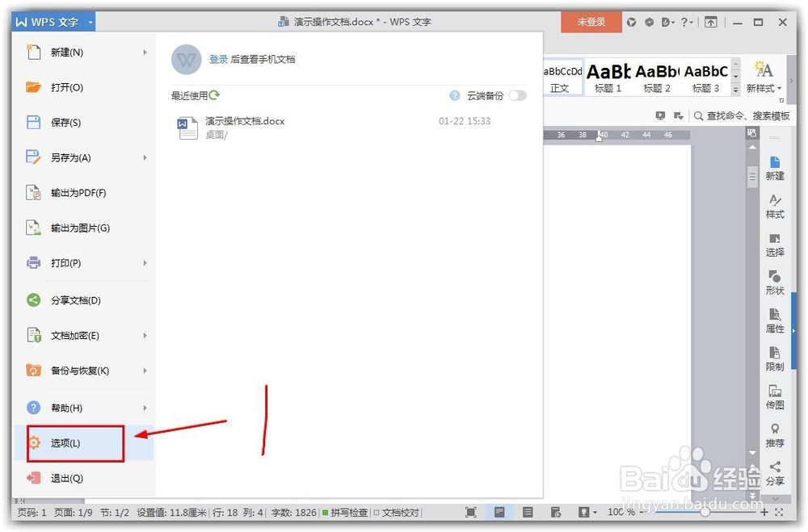Screen dimensions: 808x532
Task: Expand the 打印(P) submenu arrow
Action: [x=145, y=263]
